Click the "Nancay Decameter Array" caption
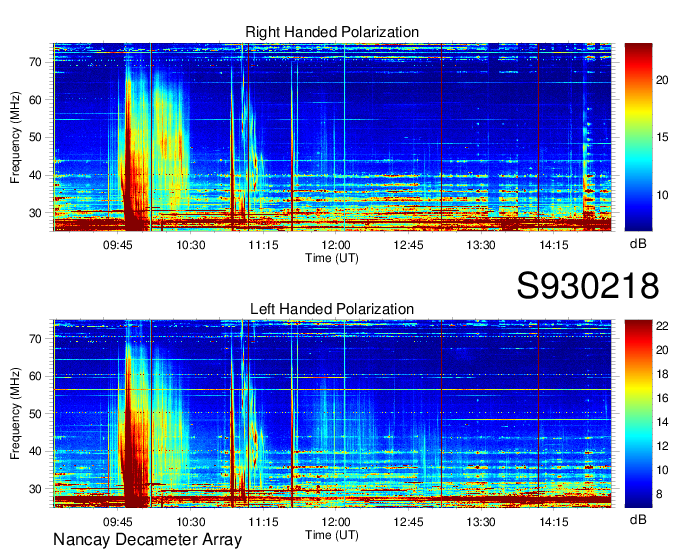This screenshot has width=680, height=552. pos(147,539)
